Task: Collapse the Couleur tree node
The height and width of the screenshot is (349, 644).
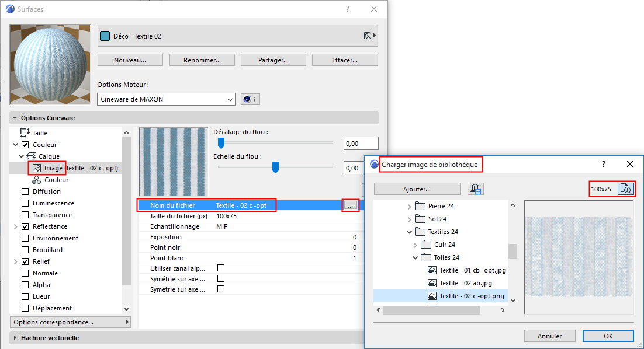Action: tap(16, 145)
